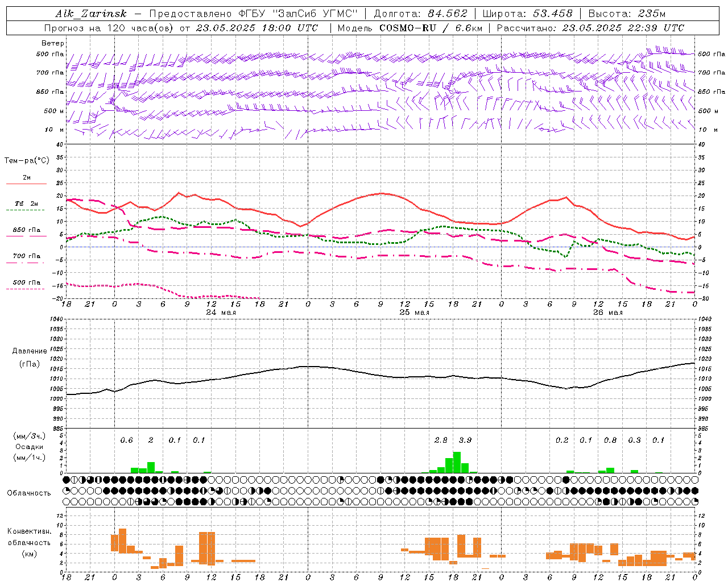Click the 25 мая date label
Screen dimensions: 728x582
tap(414, 313)
